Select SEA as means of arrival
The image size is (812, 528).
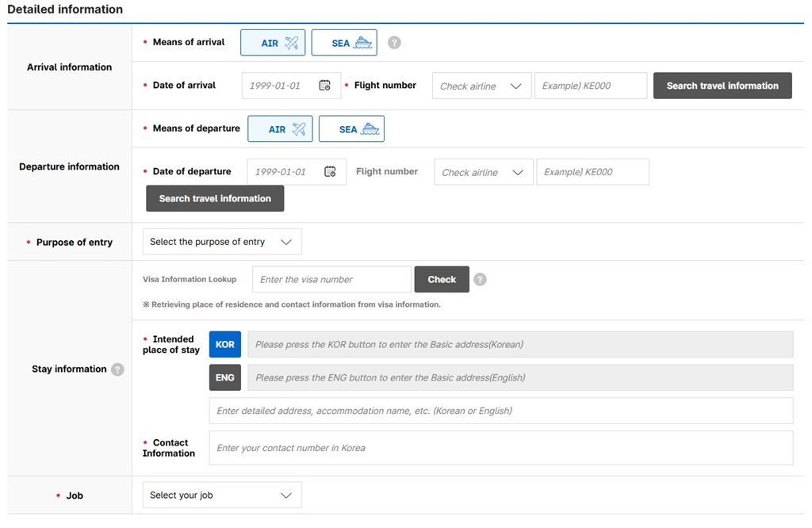(x=344, y=43)
